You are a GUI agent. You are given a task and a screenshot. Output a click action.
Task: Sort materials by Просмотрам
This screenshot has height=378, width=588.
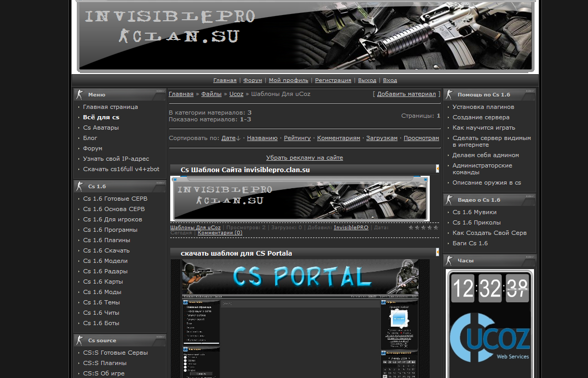(x=421, y=138)
